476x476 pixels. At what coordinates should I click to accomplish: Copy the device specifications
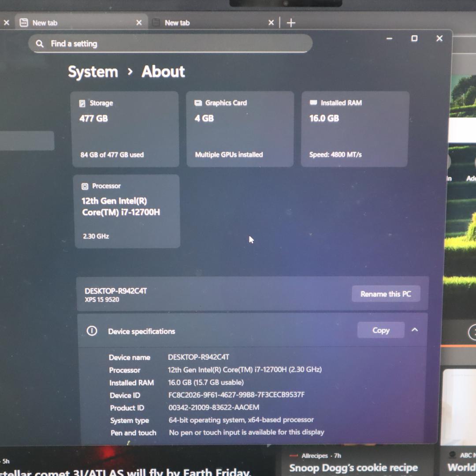380,330
